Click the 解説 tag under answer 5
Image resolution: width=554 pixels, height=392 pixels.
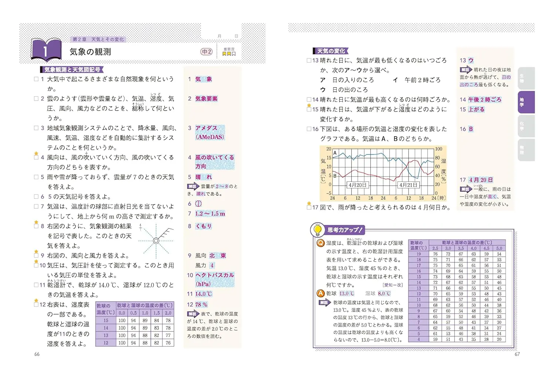pyautogui.click(x=192, y=186)
